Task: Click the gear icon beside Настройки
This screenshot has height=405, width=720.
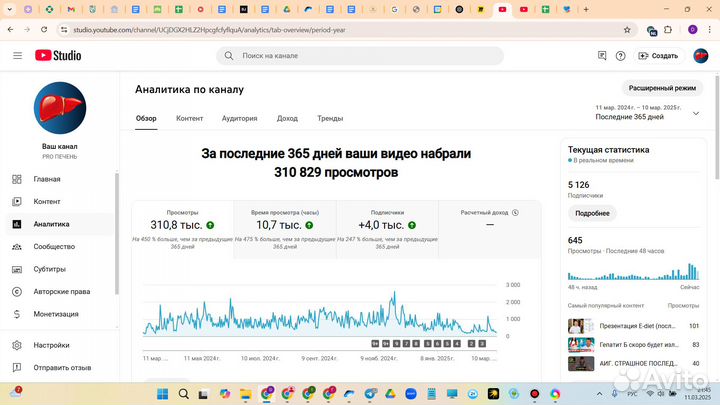Action: point(17,345)
